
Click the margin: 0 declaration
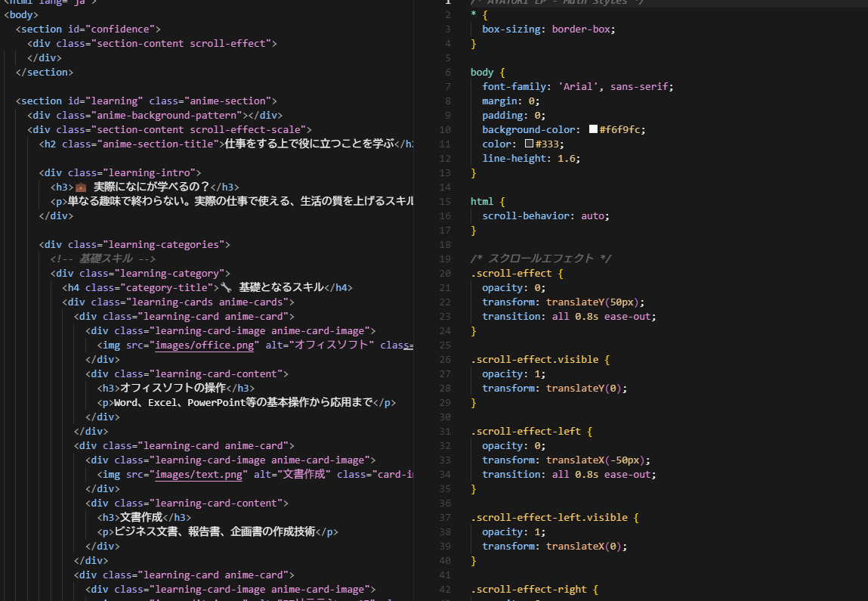(511, 101)
